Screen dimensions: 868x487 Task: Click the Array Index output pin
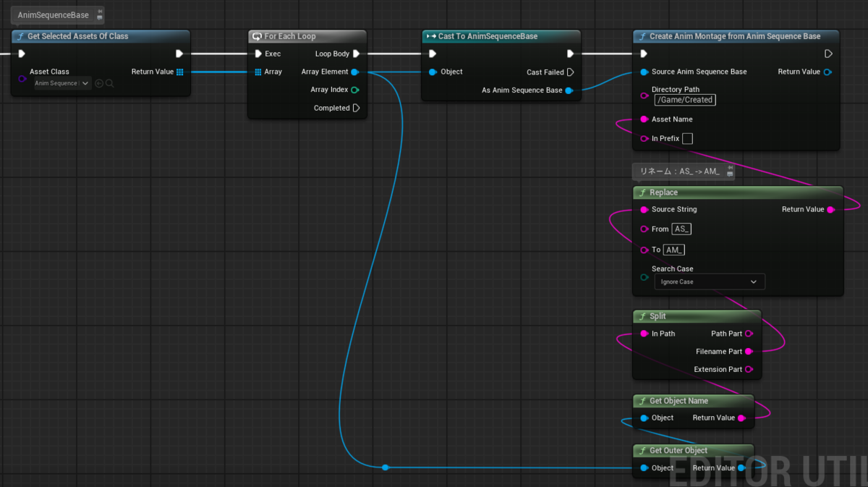pyautogui.click(x=355, y=90)
